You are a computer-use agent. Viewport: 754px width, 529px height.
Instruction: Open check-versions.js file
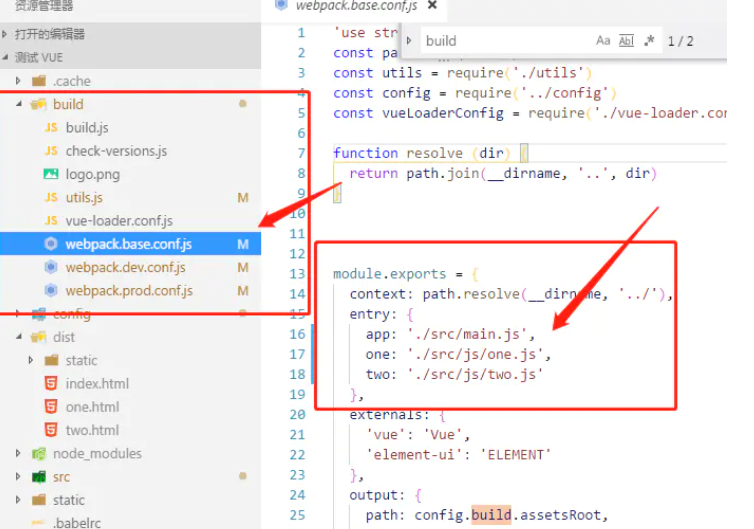[x=116, y=151]
